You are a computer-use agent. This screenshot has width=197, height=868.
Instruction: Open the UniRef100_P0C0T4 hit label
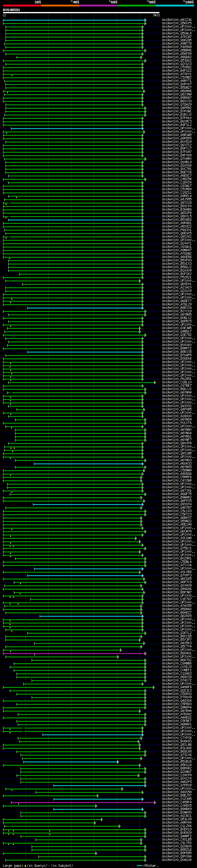(x=177, y=423)
